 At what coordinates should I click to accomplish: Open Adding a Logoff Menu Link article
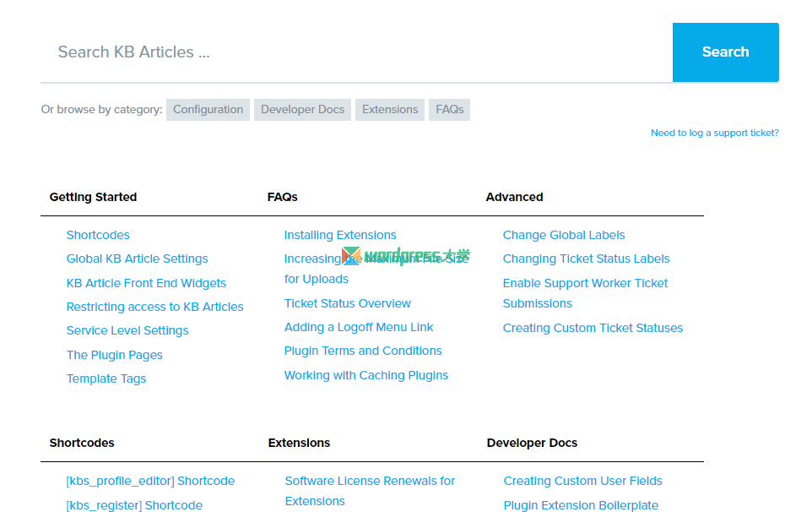click(x=359, y=327)
